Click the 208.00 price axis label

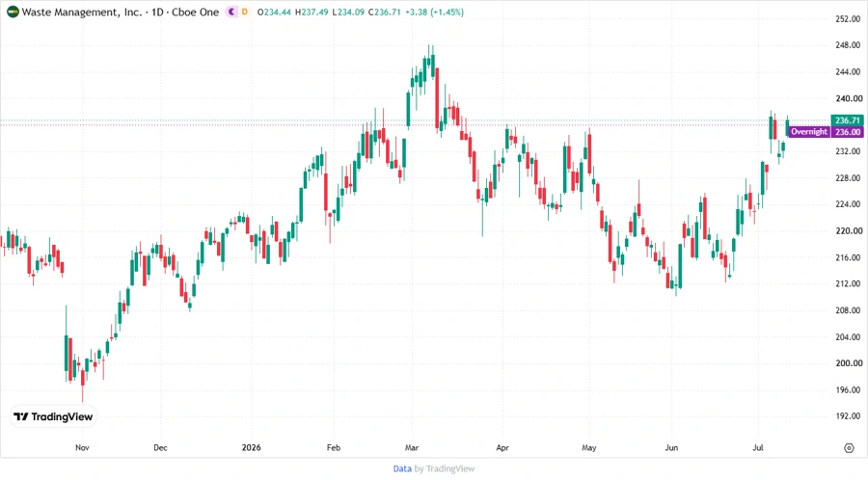coord(848,310)
